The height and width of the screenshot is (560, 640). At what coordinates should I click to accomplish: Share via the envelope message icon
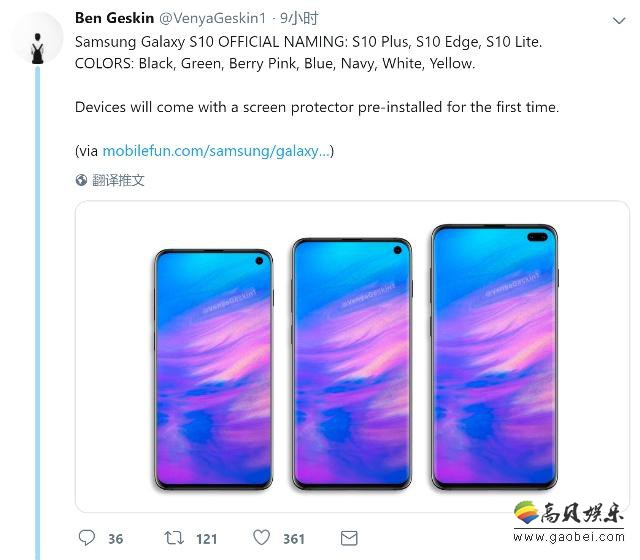(349, 538)
